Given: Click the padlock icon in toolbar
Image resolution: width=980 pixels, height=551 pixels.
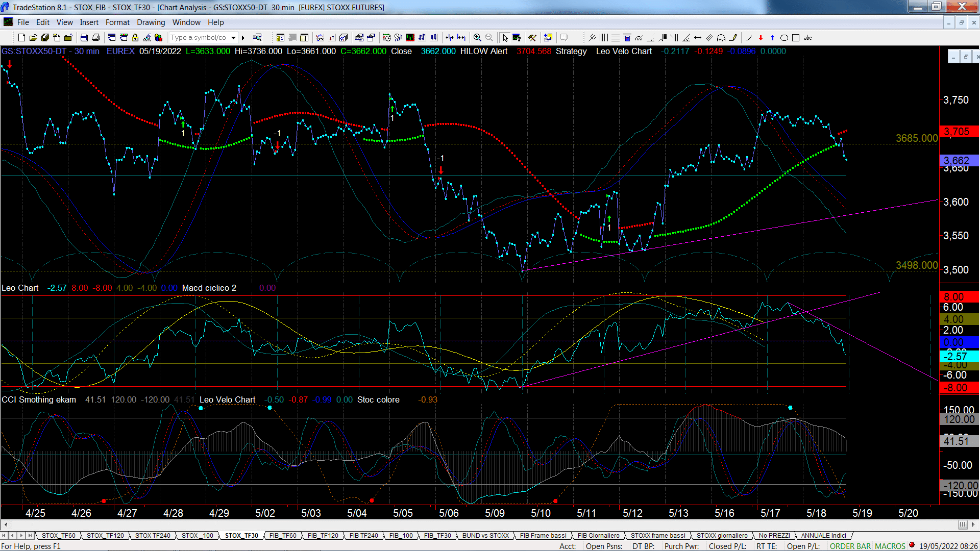Looking at the screenshot, I should pos(135,38).
